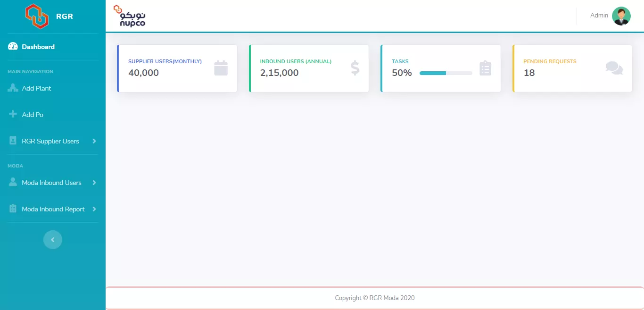Image resolution: width=644 pixels, height=310 pixels.
Task: Expand Moda Inbound Users chevron
Action: 94,183
